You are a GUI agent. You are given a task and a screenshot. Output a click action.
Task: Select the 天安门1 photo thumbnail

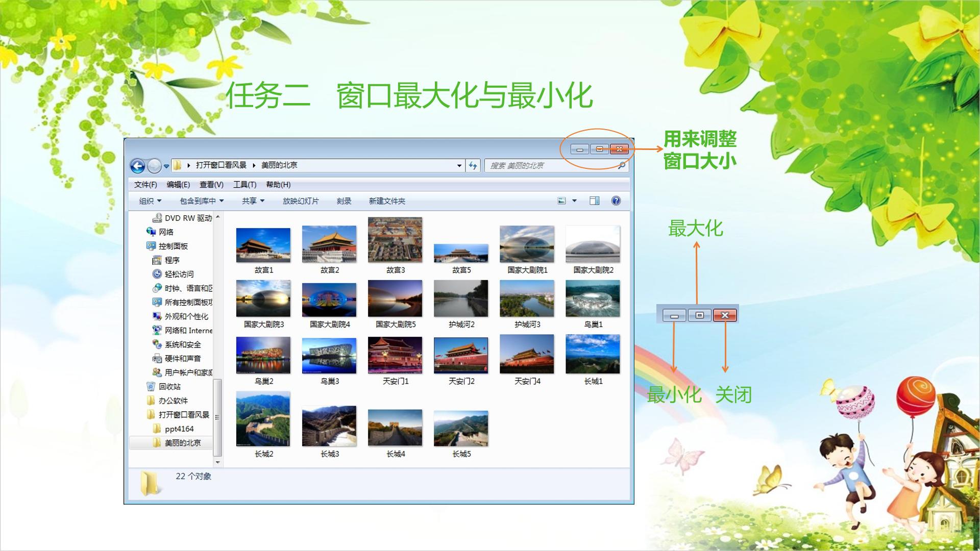pyautogui.click(x=395, y=360)
